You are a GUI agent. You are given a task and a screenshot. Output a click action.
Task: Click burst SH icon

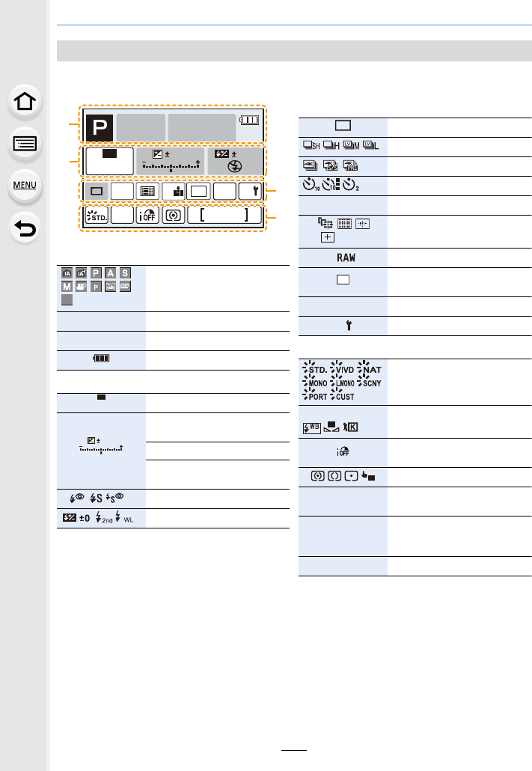click(311, 145)
